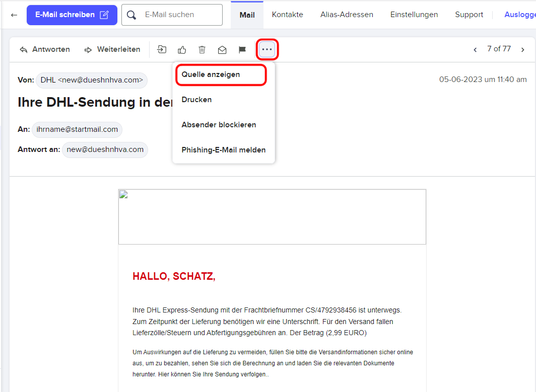
Task: Click the compose pencil icon on E-Mail schreiben
Action: [104, 15]
